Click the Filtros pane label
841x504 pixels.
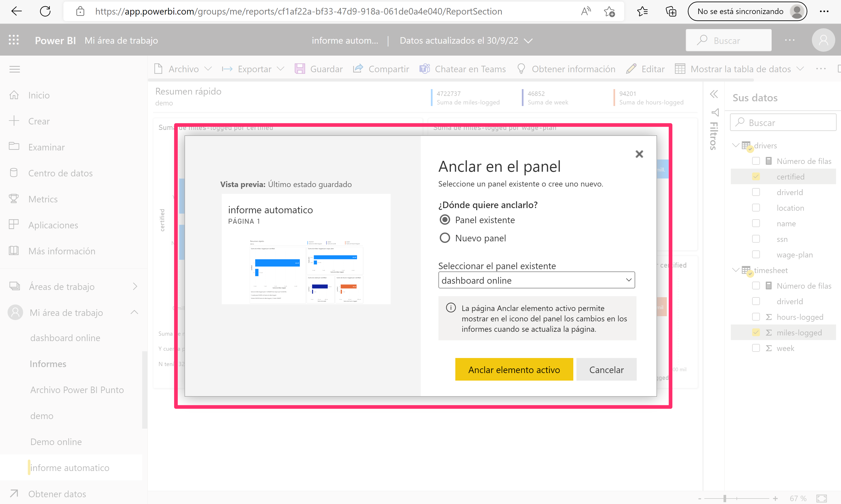(714, 136)
